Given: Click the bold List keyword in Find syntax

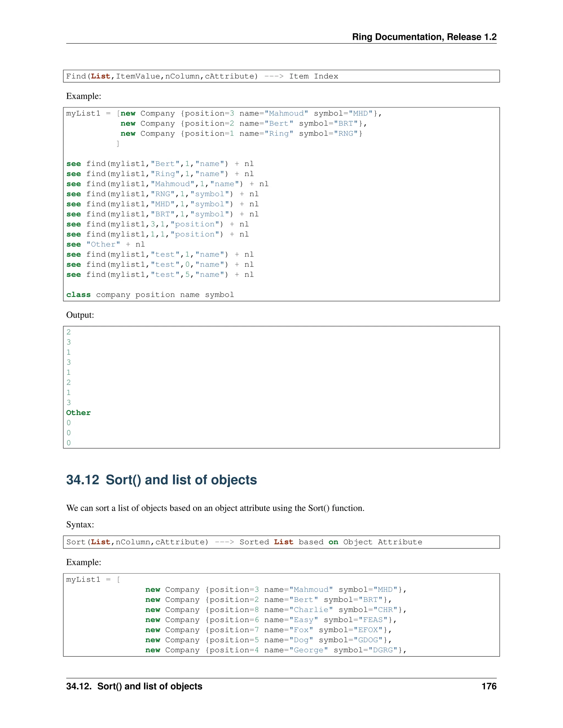Looking at the screenshot, I should tap(100, 76).
